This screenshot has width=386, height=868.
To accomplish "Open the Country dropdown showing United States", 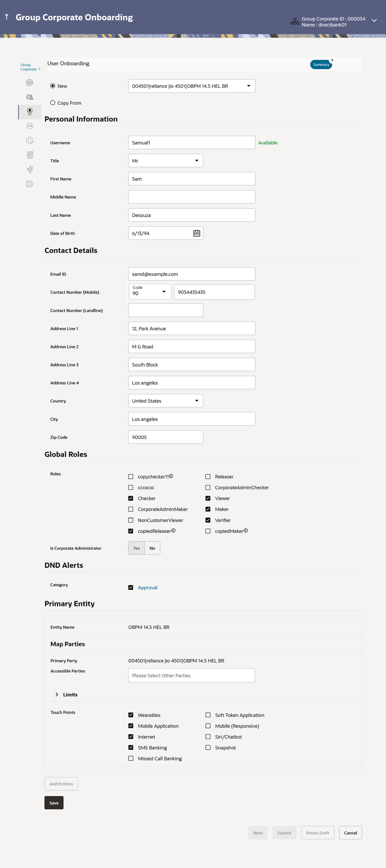I will (x=165, y=401).
